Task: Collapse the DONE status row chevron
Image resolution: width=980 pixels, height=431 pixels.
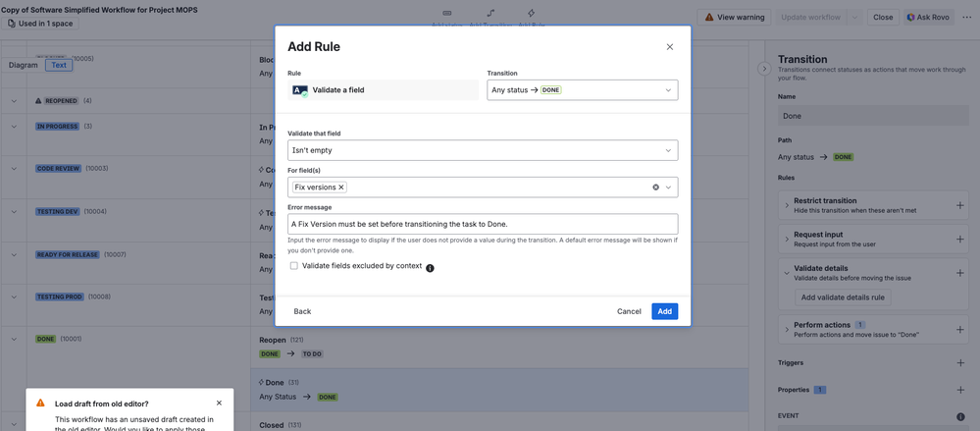Action: coord(14,339)
